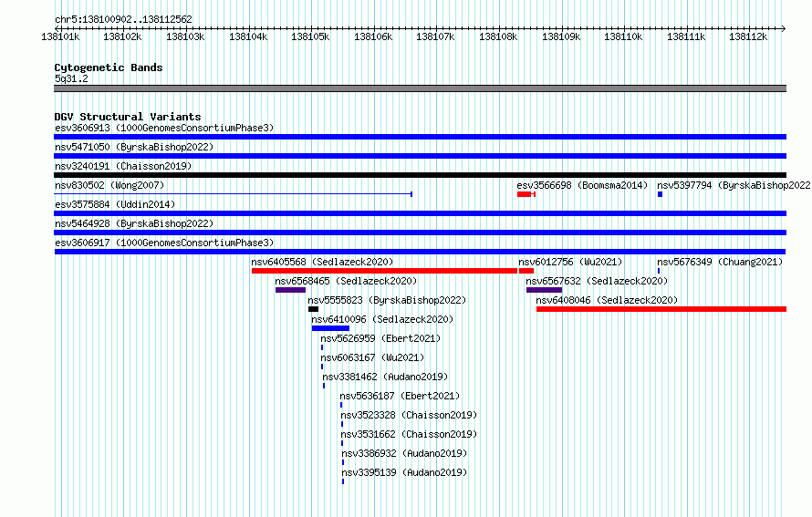This screenshot has width=812, height=517.
Task: Click the purple bar under nsv6568465
Action: point(290,290)
